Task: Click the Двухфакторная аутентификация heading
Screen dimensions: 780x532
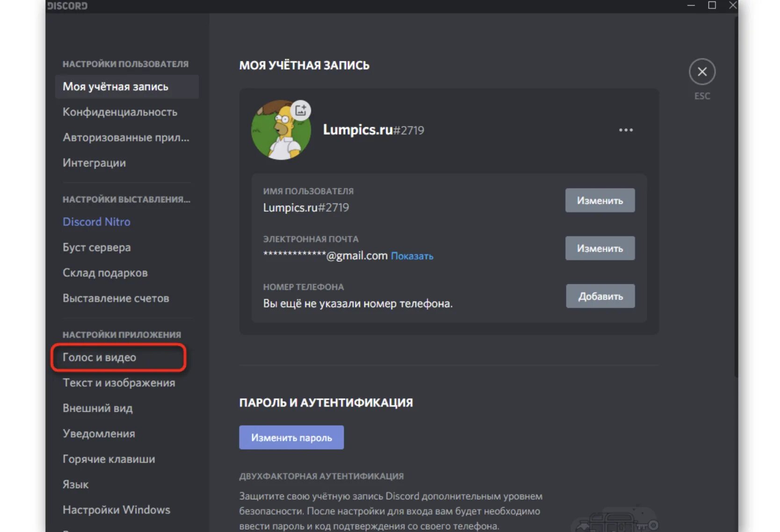Action: point(321,476)
